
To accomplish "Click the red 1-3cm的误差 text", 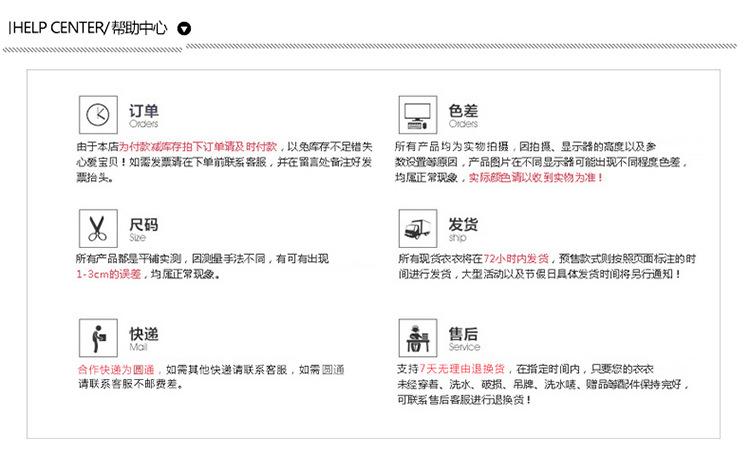I will 110,274.
